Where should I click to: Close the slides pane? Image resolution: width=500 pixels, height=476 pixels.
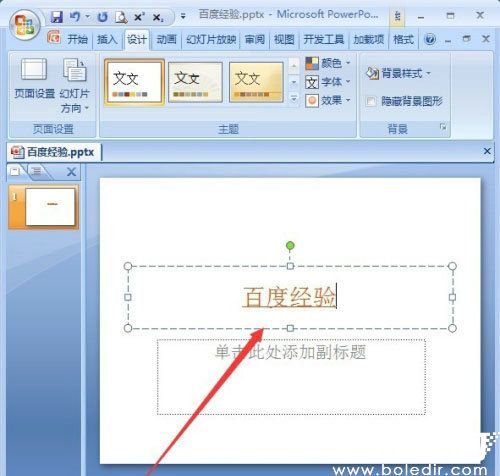point(71,172)
